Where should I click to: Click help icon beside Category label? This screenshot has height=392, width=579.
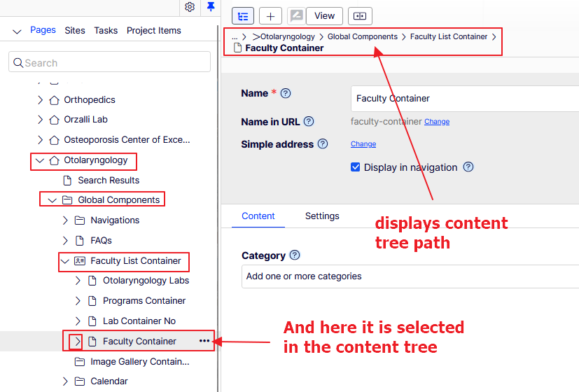click(x=295, y=255)
